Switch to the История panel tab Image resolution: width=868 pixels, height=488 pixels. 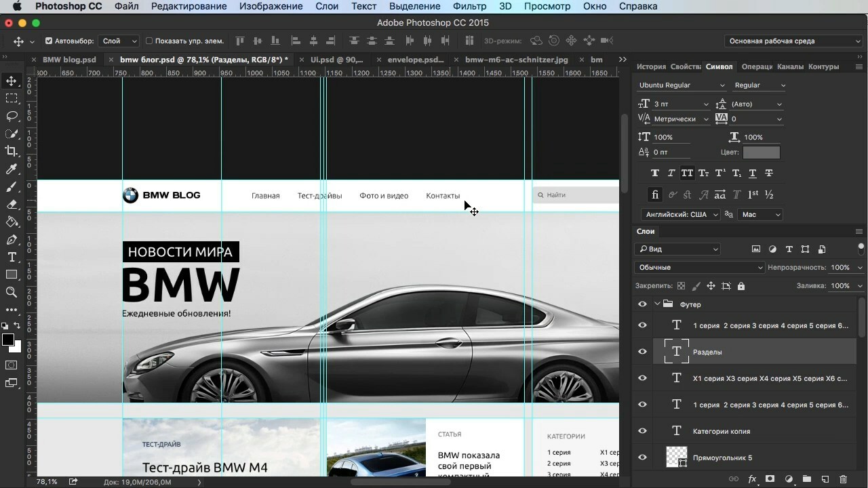[651, 66]
